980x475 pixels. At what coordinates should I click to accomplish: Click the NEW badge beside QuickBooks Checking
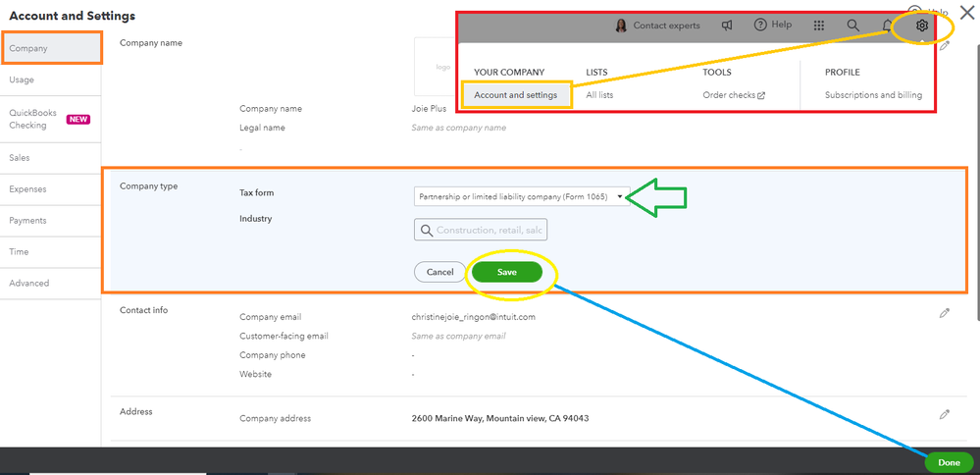click(78, 120)
